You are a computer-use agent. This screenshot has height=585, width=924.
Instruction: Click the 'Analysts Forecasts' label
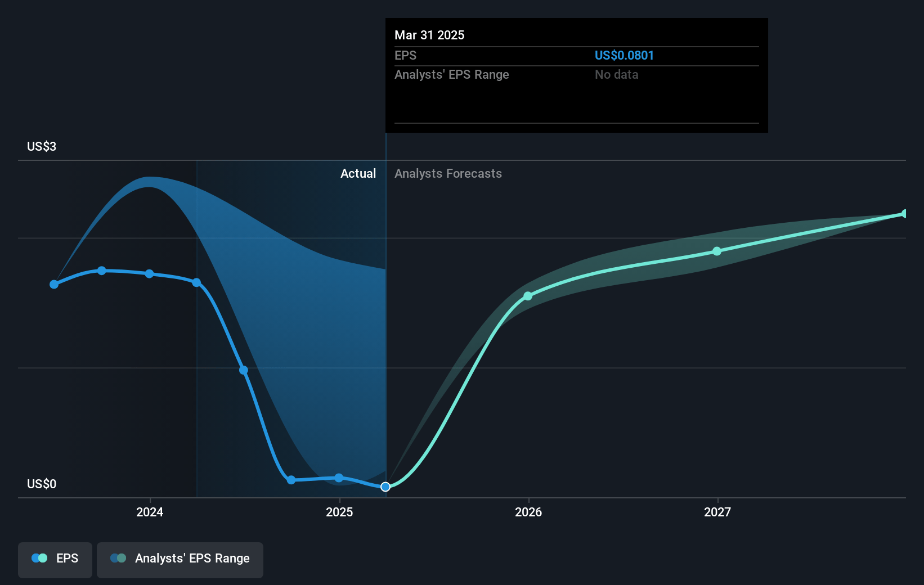click(448, 173)
